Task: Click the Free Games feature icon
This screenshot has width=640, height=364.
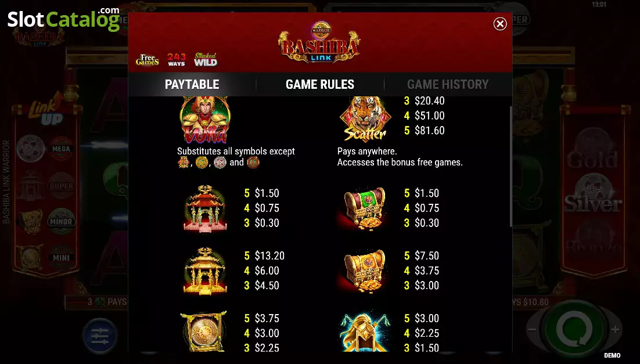Action: click(147, 60)
